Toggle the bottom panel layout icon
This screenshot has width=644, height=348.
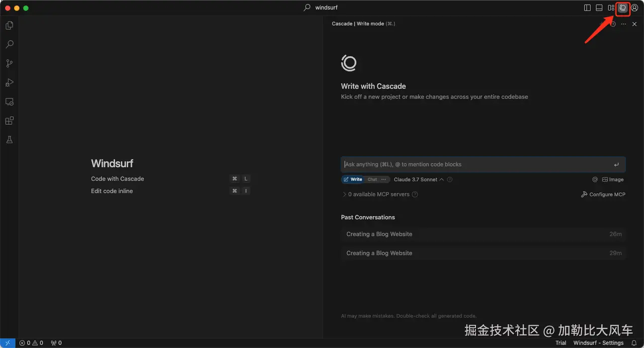[x=599, y=8]
